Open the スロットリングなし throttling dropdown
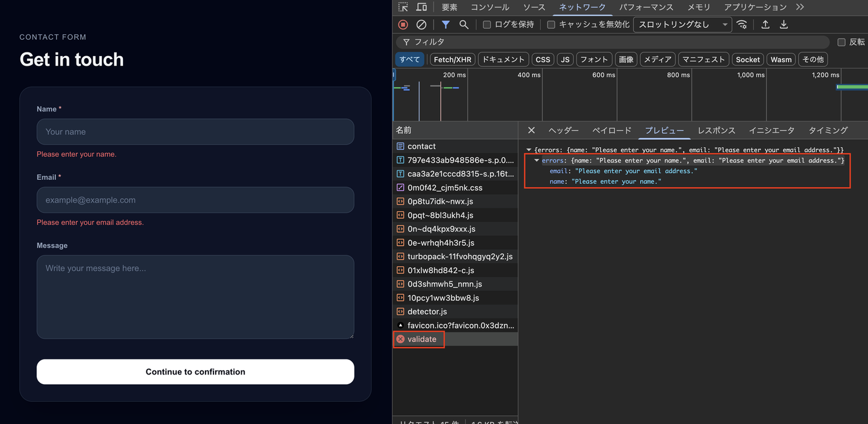The image size is (868, 424). [x=682, y=25]
